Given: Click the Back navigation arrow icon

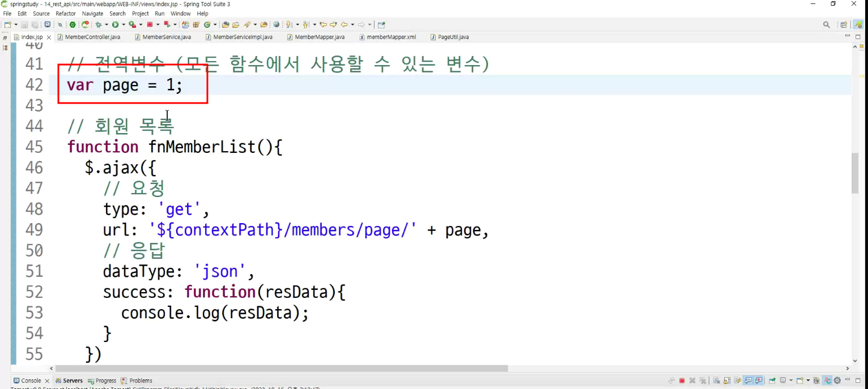Looking at the screenshot, I should click(x=344, y=25).
